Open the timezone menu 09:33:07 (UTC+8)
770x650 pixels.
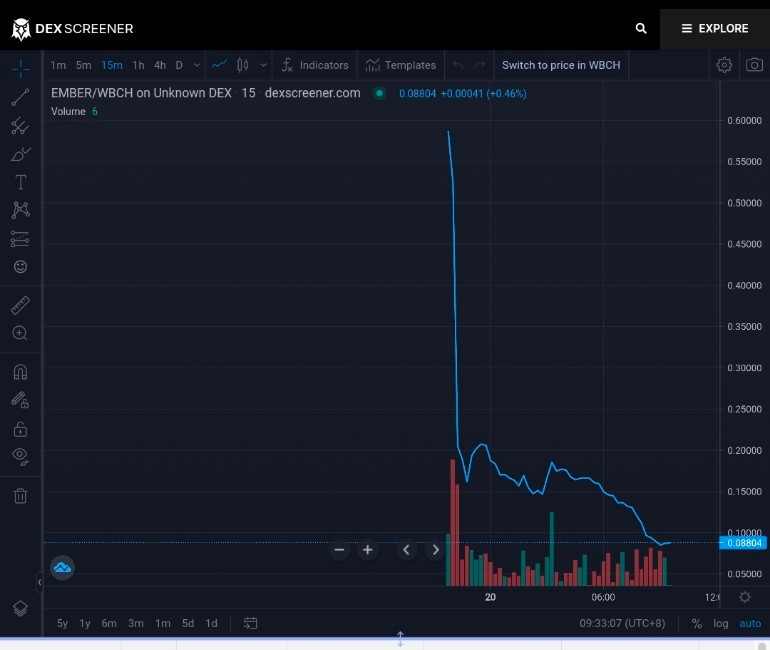[622, 623]
